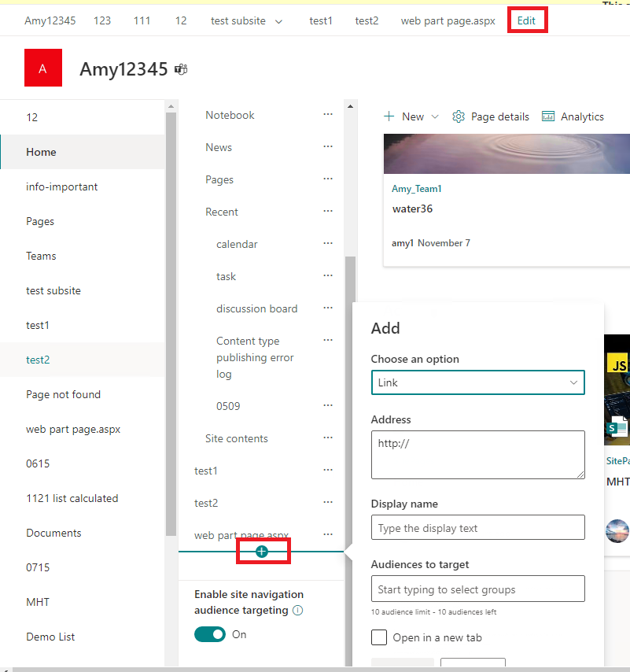The width and height of the screenshot is (630, 672).
Task: Open ellipsis menu for web part page.aspx
Action: [328, 534]
